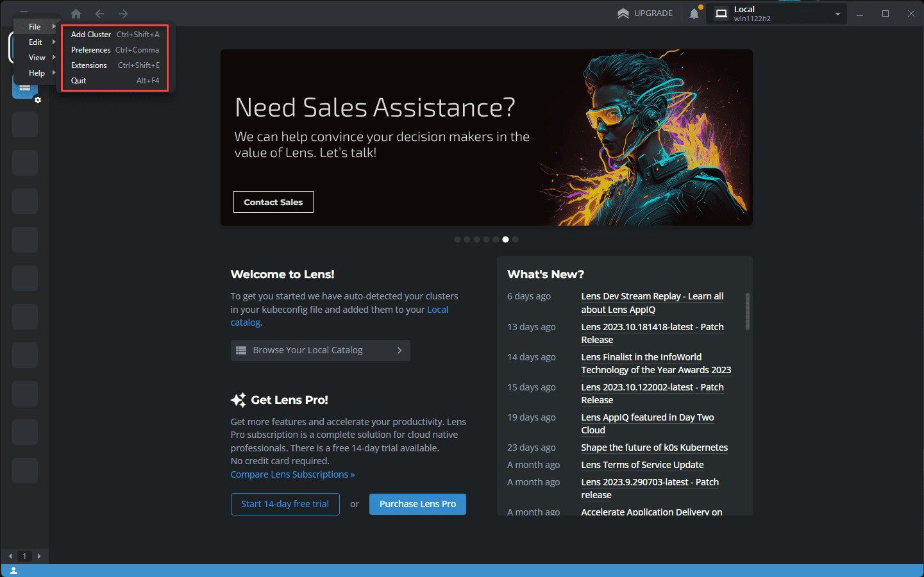This screenshot has height=577, width=924.
Task: Open Extensions from the File submenu
Action: point(115,65)
